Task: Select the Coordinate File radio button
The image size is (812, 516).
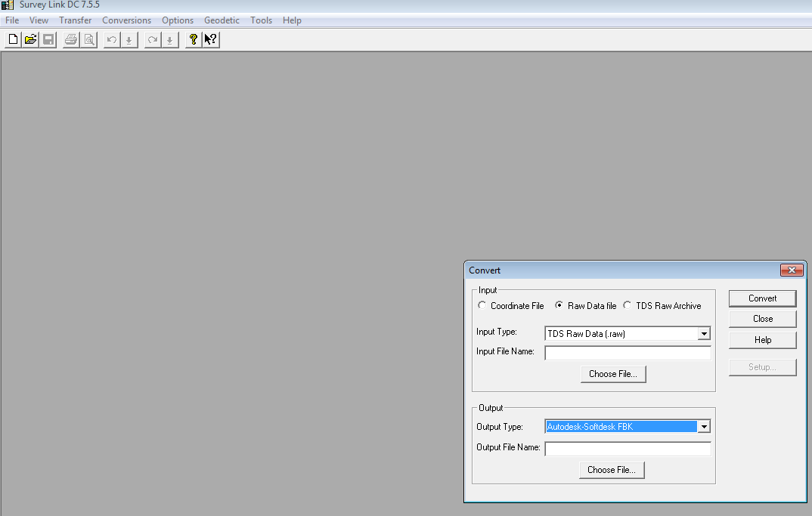Action: click(x=482, y=305)
